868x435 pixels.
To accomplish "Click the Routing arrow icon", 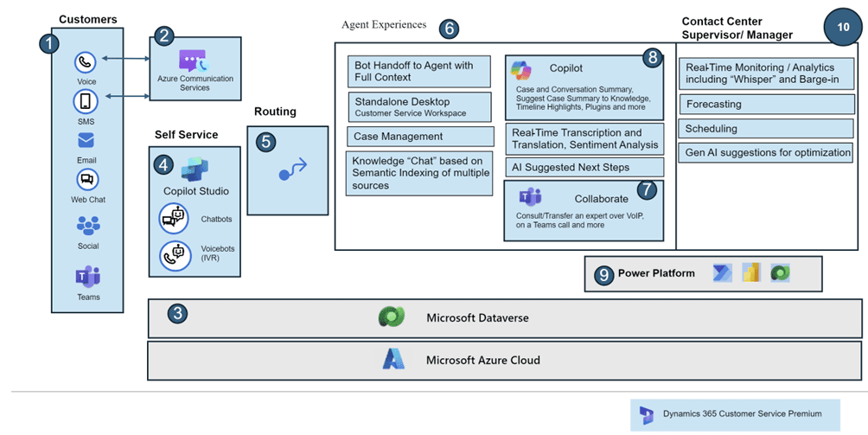I will tap(292, 169).
